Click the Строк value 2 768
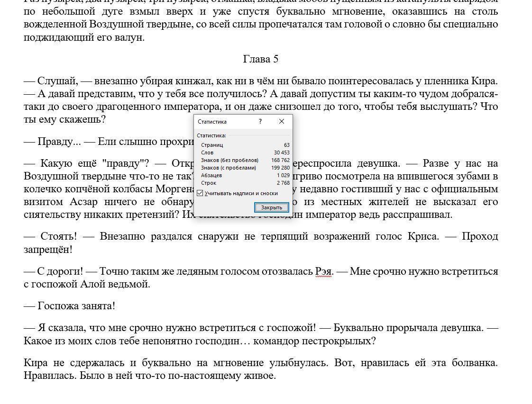Viewport: 532px width, 404px height. [x=283, y=183]
